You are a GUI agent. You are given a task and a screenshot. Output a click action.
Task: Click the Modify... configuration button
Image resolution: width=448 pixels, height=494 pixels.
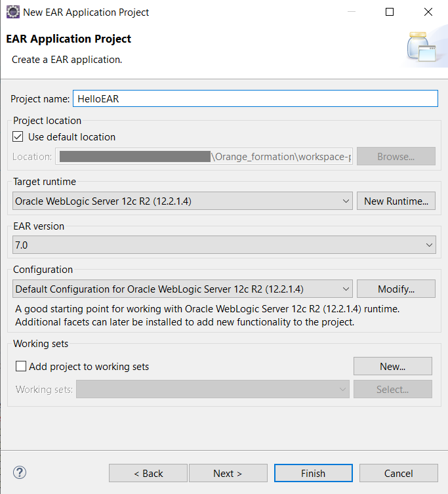click(x=396, y=289)
